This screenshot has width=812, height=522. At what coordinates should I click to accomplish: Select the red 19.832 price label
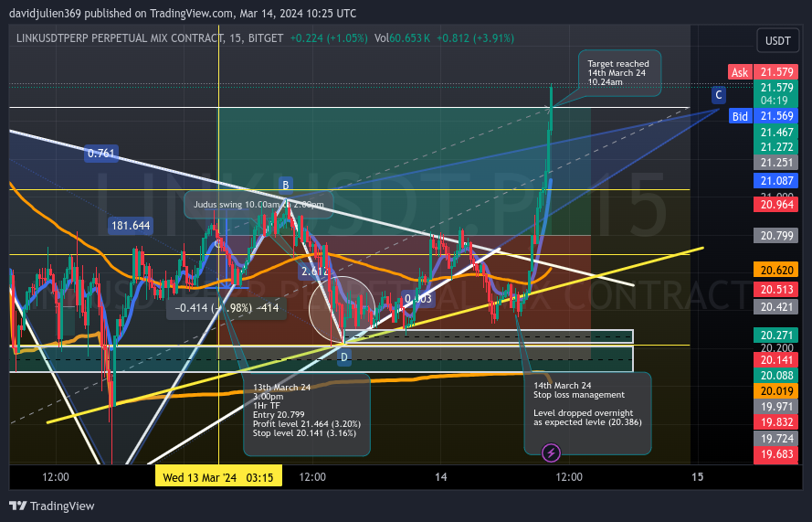point(775,422)
